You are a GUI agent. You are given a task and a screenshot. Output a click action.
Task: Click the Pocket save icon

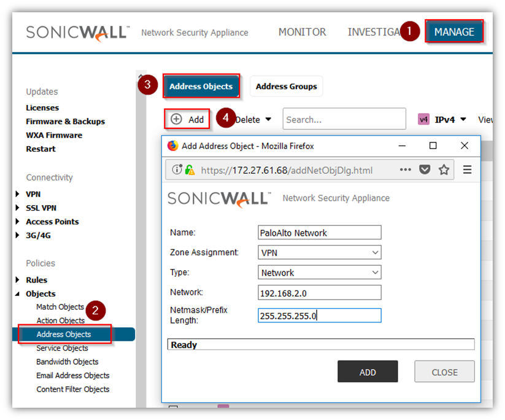(425, 170)
